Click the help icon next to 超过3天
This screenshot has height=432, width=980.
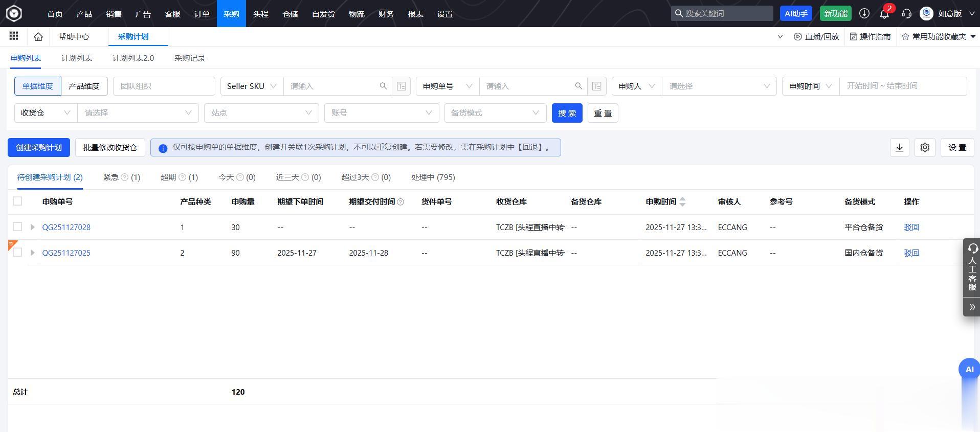[375, 177]
